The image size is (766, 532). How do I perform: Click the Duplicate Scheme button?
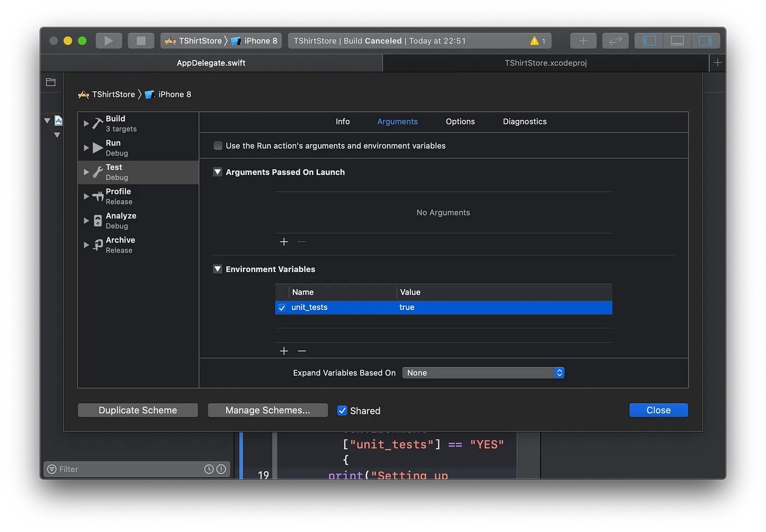point(138,411)
